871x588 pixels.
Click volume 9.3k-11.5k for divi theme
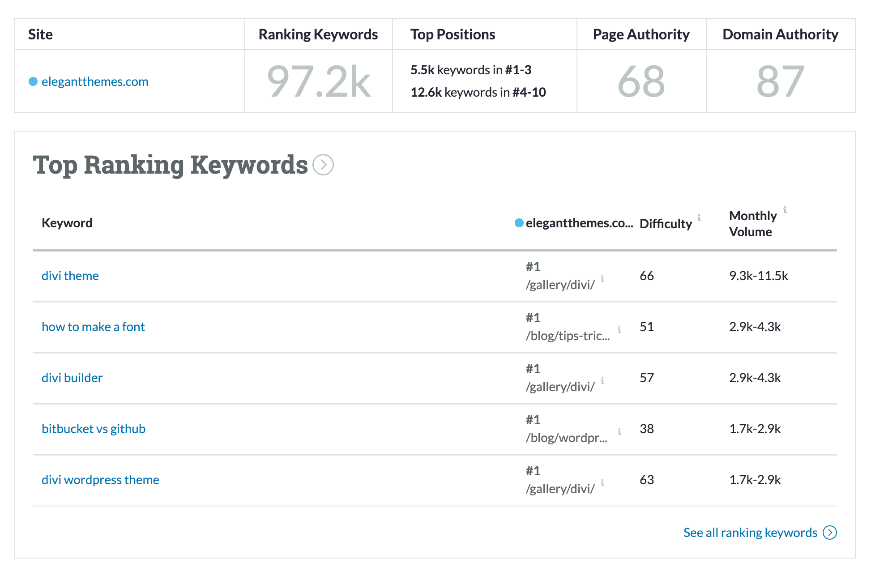click(759, 276)
